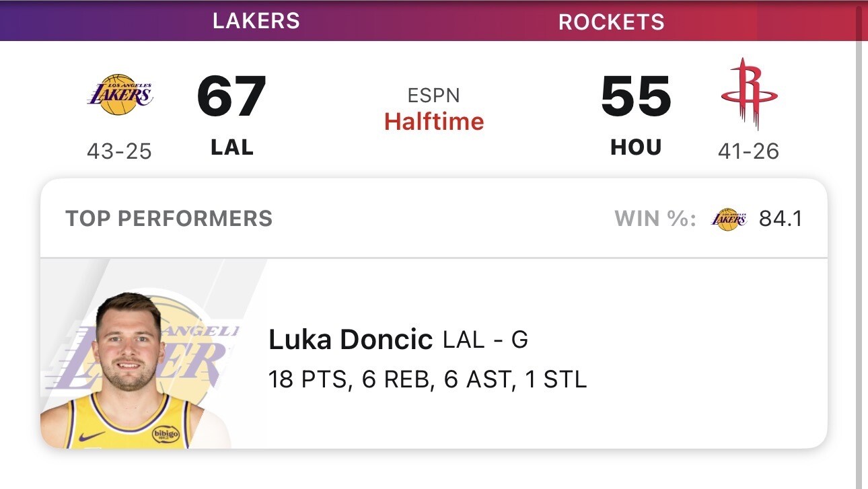Click the 84.1 win percentage value
Viewport: 868px width, 489px height.
pos(781,219)
